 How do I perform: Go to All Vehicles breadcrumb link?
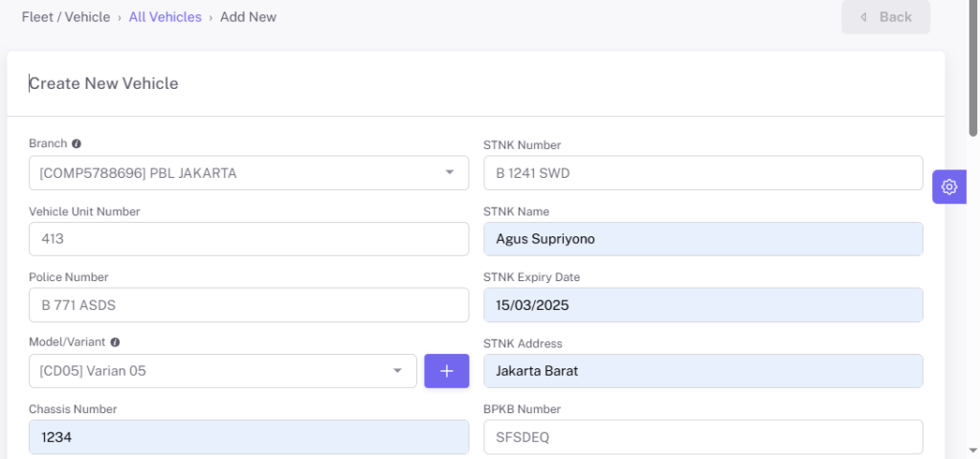click(x=165, y=17)
